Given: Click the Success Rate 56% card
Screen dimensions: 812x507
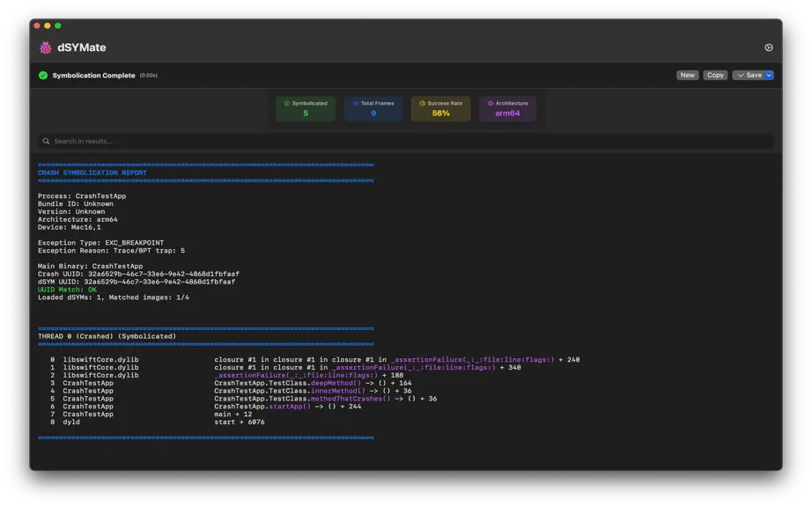Looking at the screenshot, I should [440, 108].
